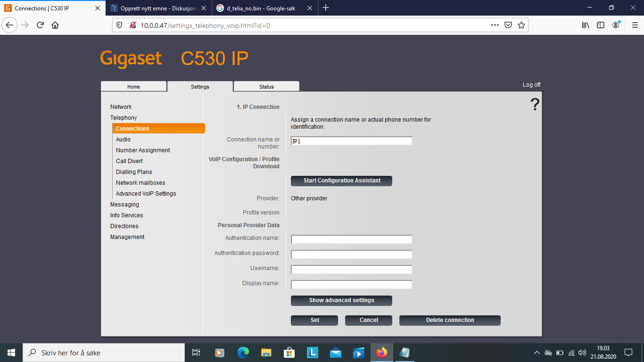Open the help question mark icon
The height and width of the screenshot is (362, 644).
pos(535,104)
